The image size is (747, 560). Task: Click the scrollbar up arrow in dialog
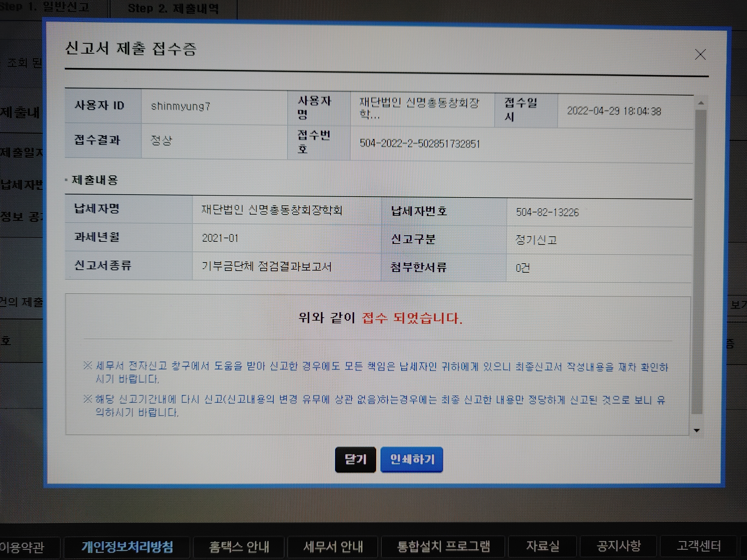click(701, 103)
